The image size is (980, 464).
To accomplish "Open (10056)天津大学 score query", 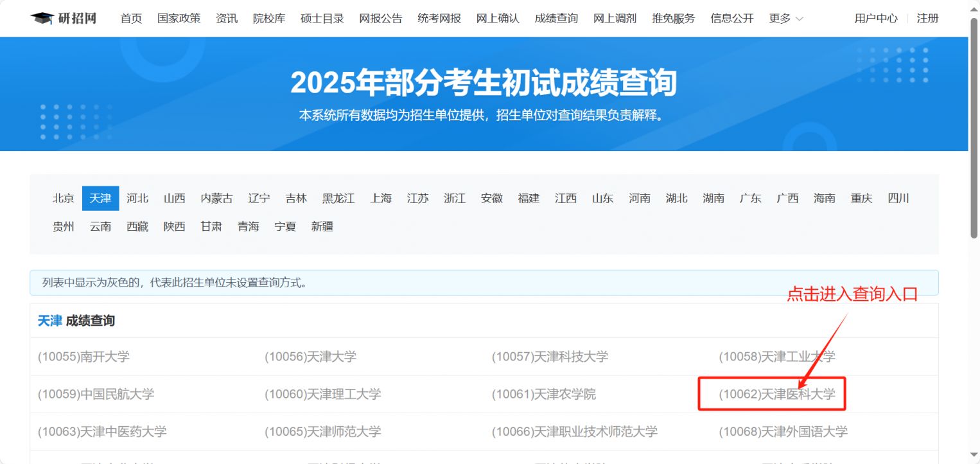I will (311, 357).
